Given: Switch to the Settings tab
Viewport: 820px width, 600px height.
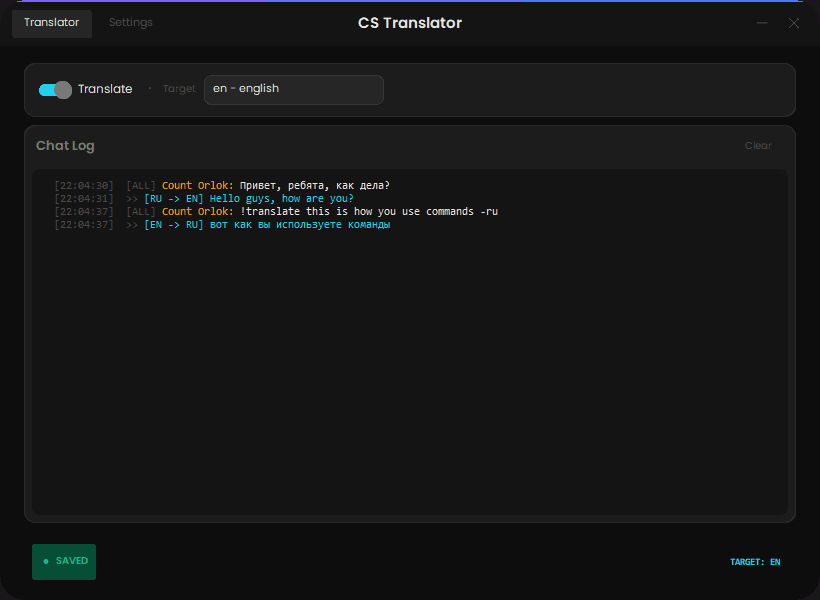Looking at the screenshot, I should (x=130, y=22).
